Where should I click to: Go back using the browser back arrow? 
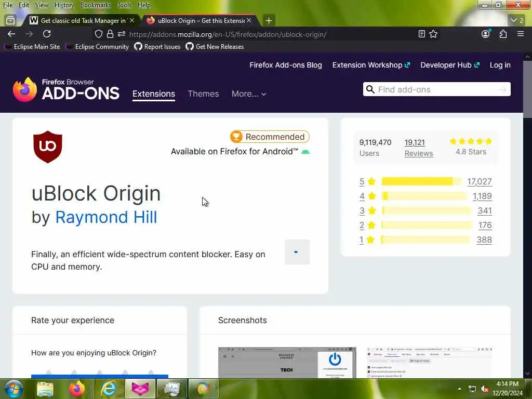coord(11,34)
